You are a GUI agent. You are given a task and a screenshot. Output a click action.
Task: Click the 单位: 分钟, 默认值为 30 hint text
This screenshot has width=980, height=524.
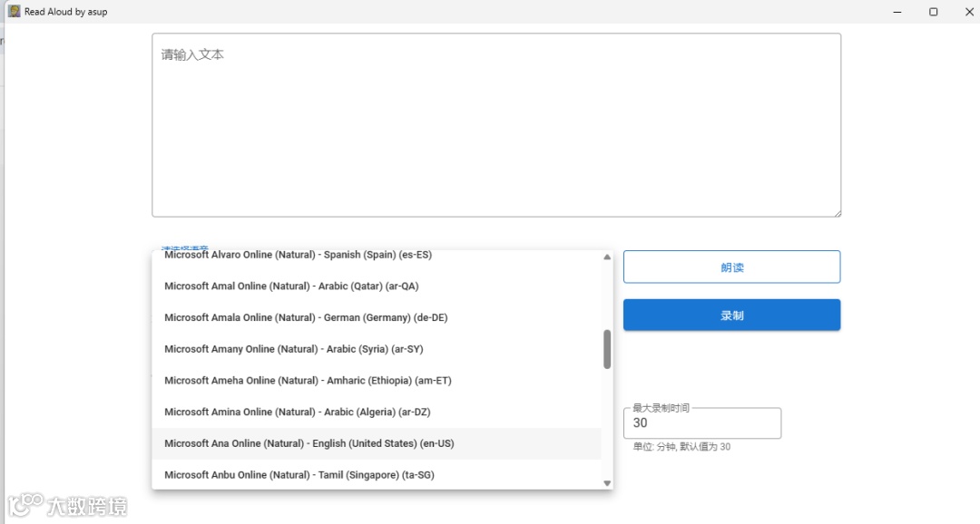(x=681, y=447)
